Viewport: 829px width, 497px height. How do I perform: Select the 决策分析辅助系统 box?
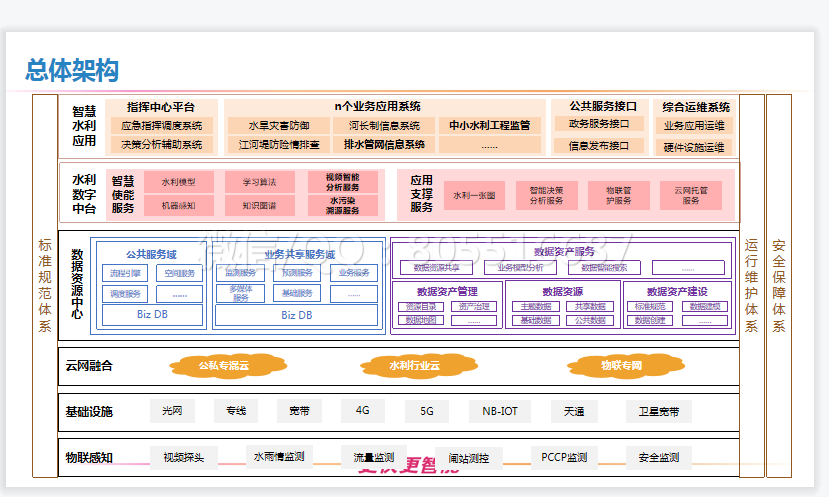[x=161, y=144]
